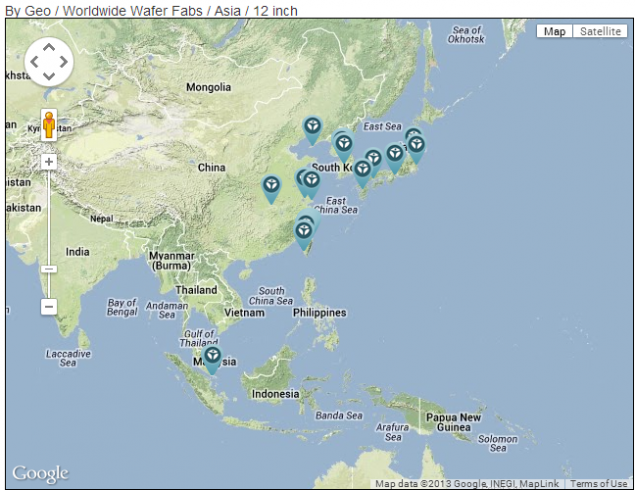Click the fab marker near Shanghai
Image resolution: width=635 pixels, height=490 pixels.
[x=311, y=181]
